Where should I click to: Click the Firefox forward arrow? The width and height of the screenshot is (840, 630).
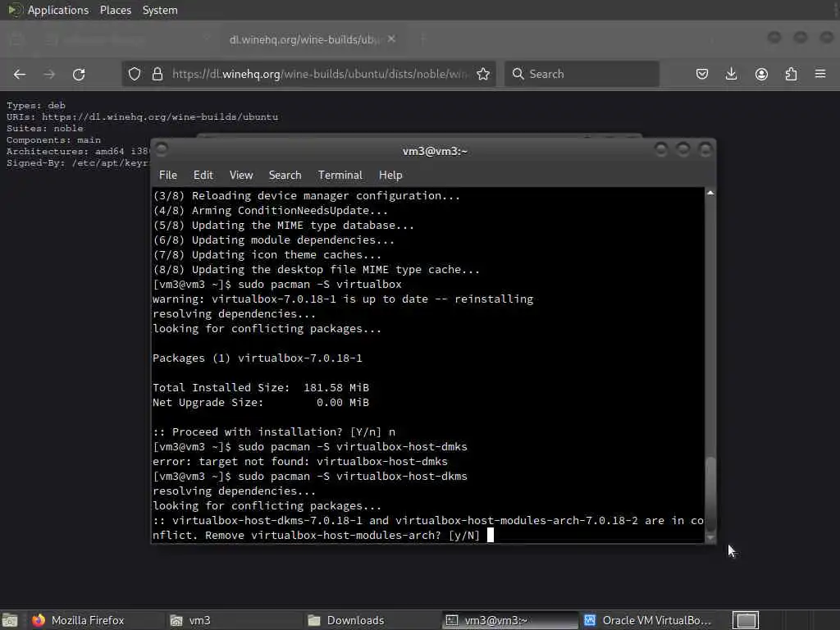49,74
